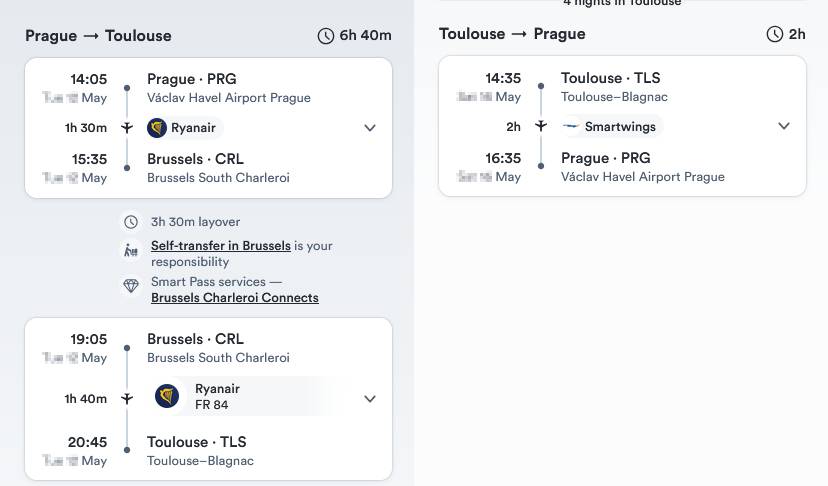Click the clock icon beside 2h duration
Image resolution: width=828 pixels, height=486 pixels.
click(775, 34)
